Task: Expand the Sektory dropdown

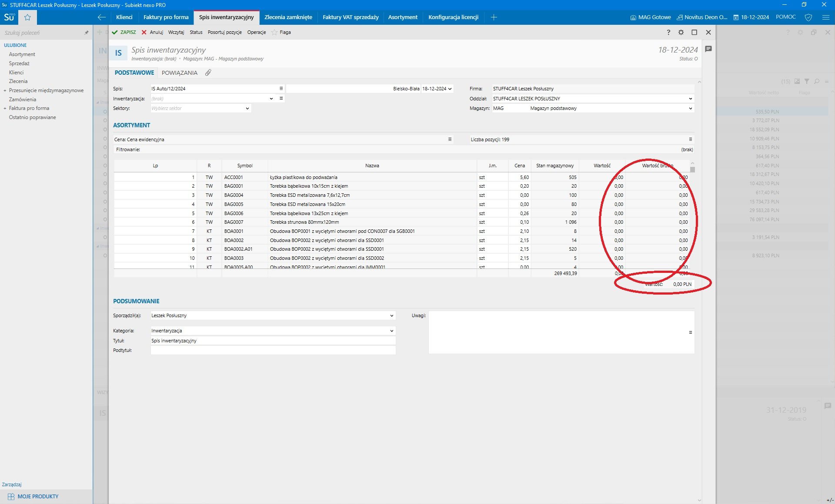Action: (247, 108)
